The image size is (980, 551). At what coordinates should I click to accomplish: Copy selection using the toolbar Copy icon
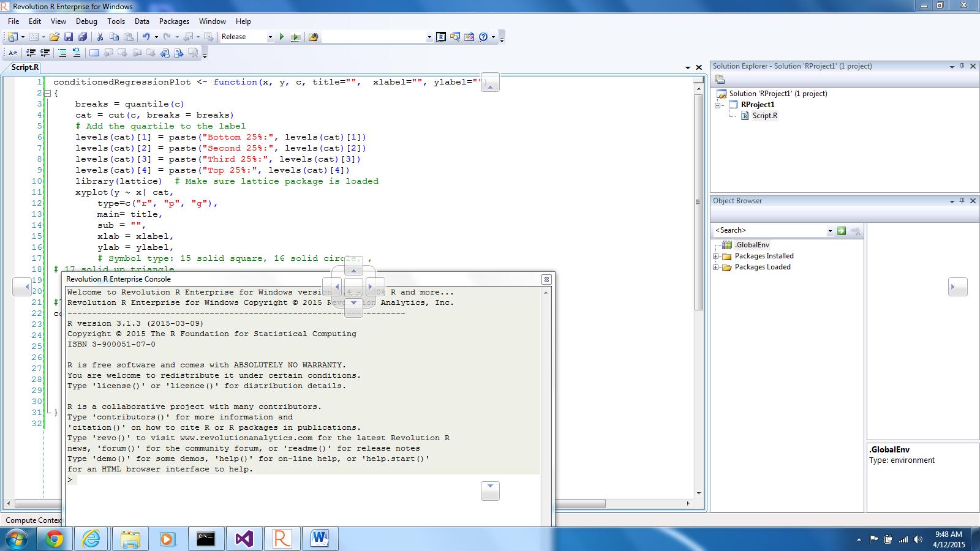click(x=113, y=37)
